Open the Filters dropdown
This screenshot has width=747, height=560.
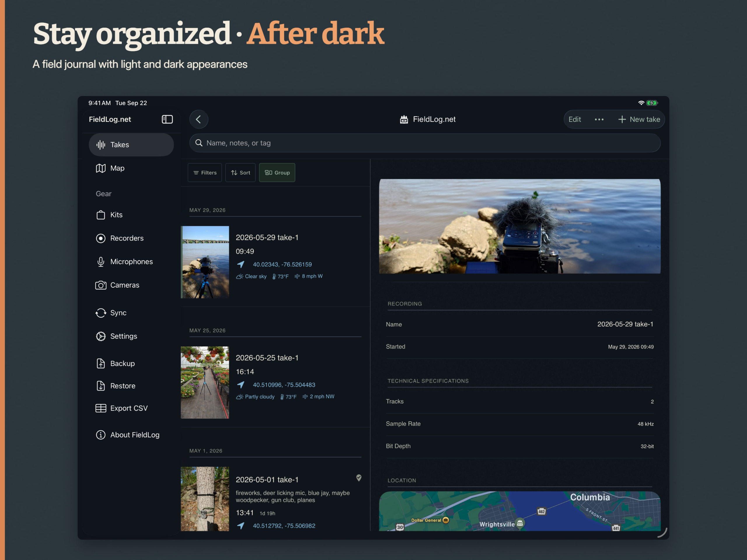point(205,173)
